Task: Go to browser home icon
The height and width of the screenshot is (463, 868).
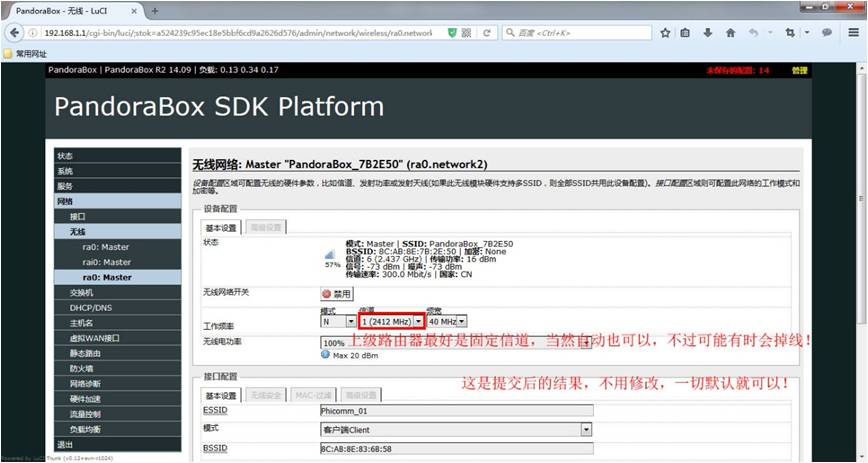Action: pyautogui.click(x=731, y=33)
